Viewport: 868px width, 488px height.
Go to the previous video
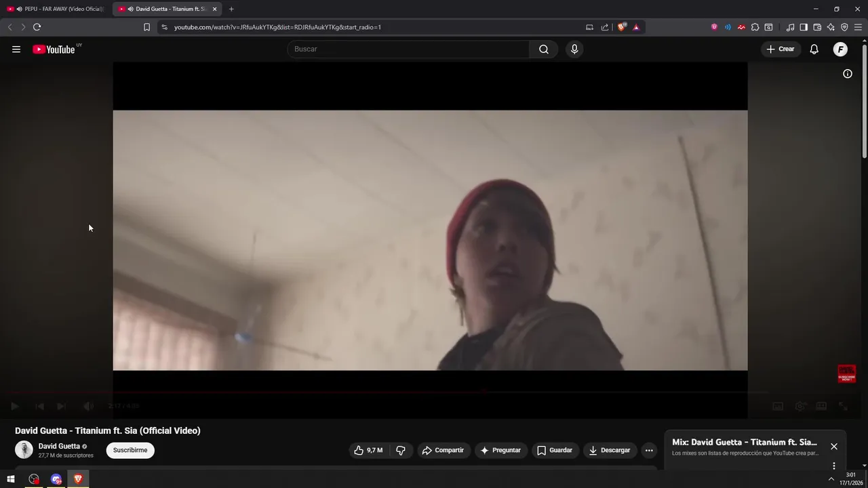click(39, 406)
